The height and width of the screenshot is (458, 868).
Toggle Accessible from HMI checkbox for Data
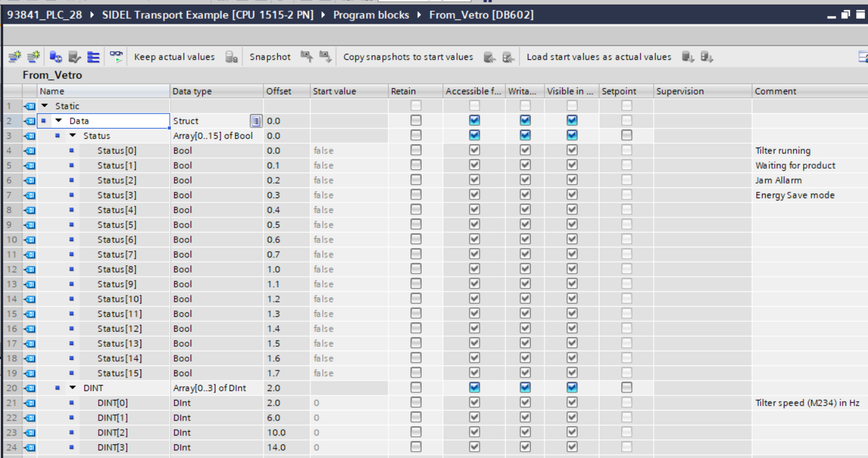click(475, 121)
